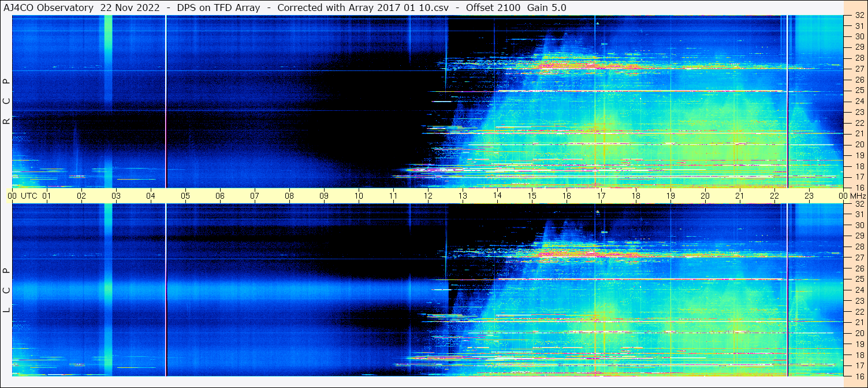Click the DPS on TFD Array header text
The image size is (868, 388).
tap(219, 8)
